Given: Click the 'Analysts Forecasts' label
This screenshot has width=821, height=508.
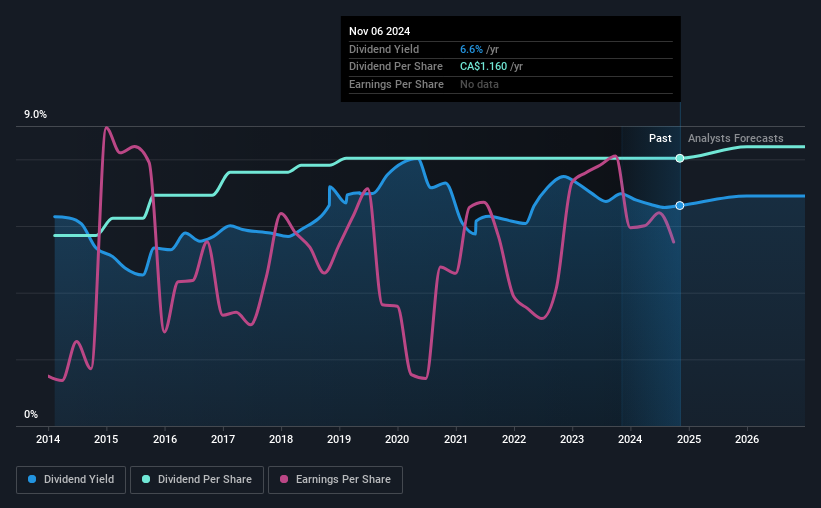Looking at the screenshot, I should 735,138.
